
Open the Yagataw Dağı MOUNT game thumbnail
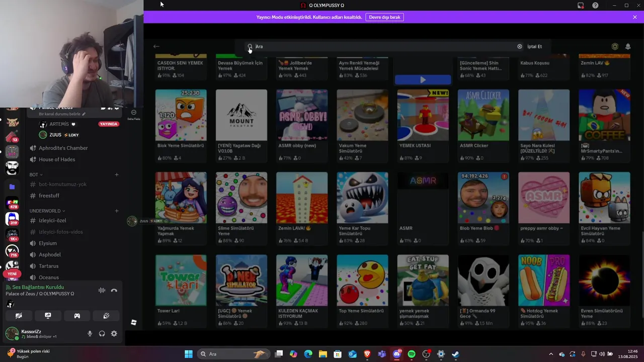click(x=242, y=115)
